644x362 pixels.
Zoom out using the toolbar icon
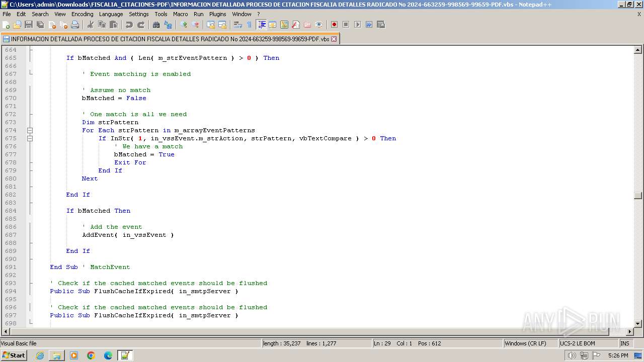195,25
